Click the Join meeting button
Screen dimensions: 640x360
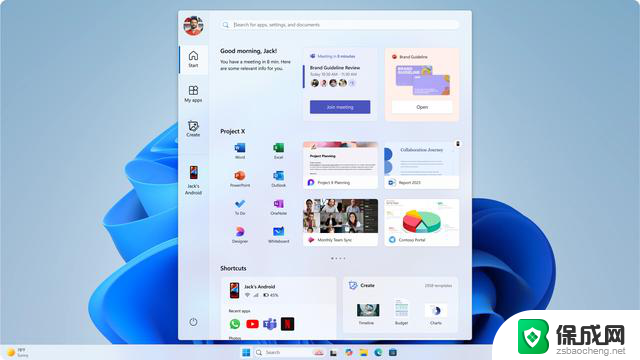[340, 107]
